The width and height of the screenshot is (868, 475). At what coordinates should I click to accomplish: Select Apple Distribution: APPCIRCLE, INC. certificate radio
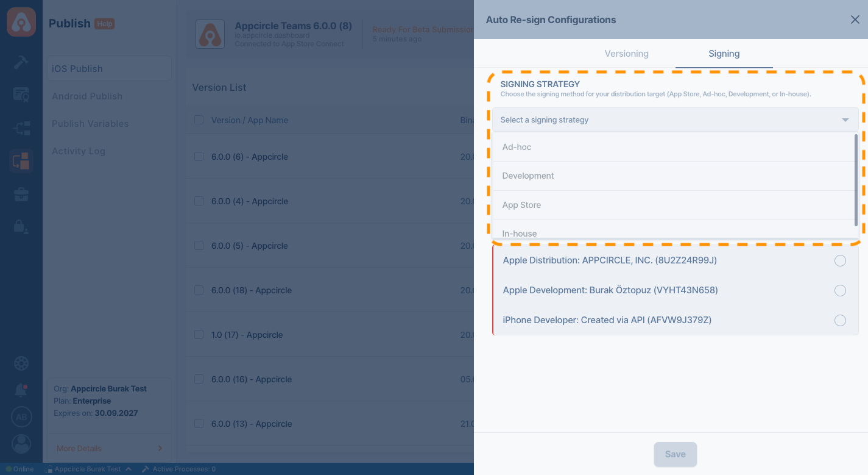coord(840,261)
